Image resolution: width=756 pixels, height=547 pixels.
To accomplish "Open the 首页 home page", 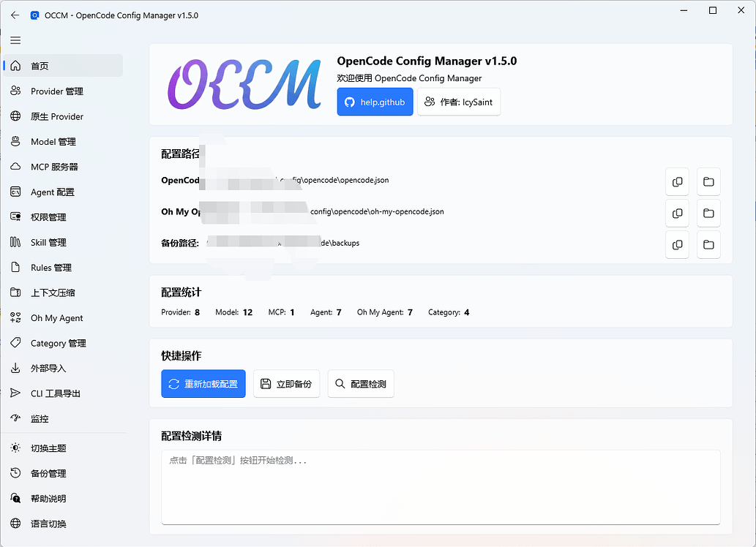I will click(x=63, y=66).
